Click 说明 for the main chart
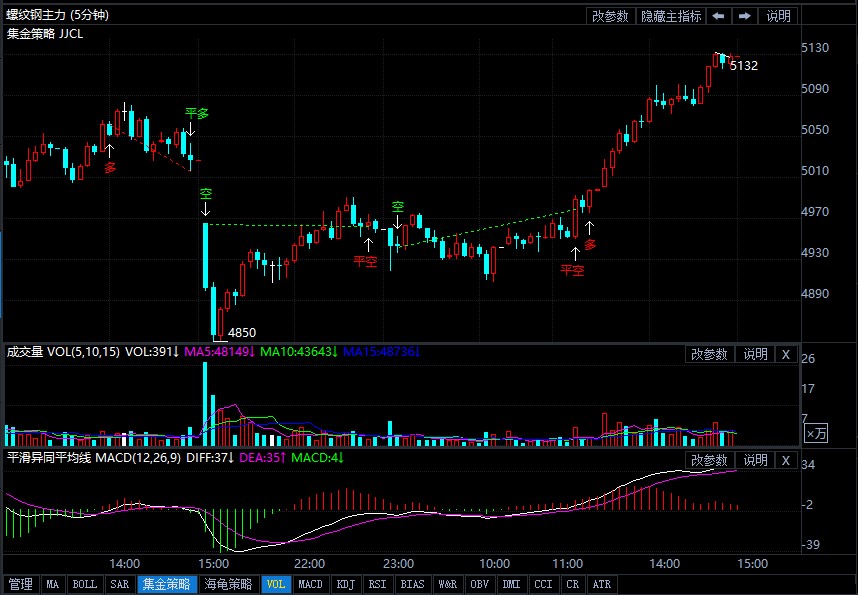Viewport: 858px width, 595px height. click(x=778, y=16)
